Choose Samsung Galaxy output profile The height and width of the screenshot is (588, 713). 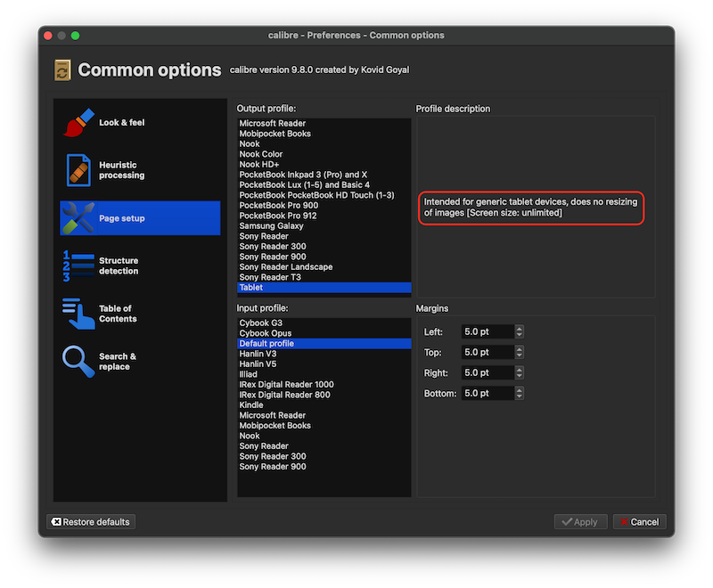[x=324, y=225]
